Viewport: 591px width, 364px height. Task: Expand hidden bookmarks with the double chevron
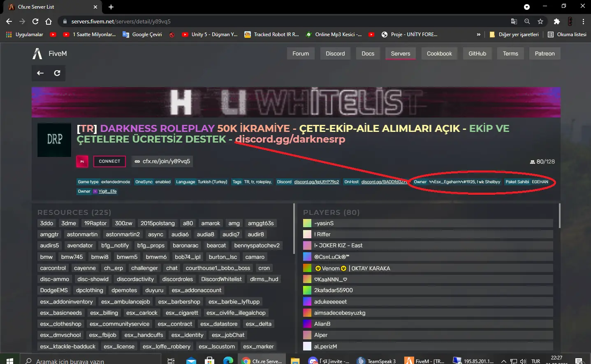(478, 35)
